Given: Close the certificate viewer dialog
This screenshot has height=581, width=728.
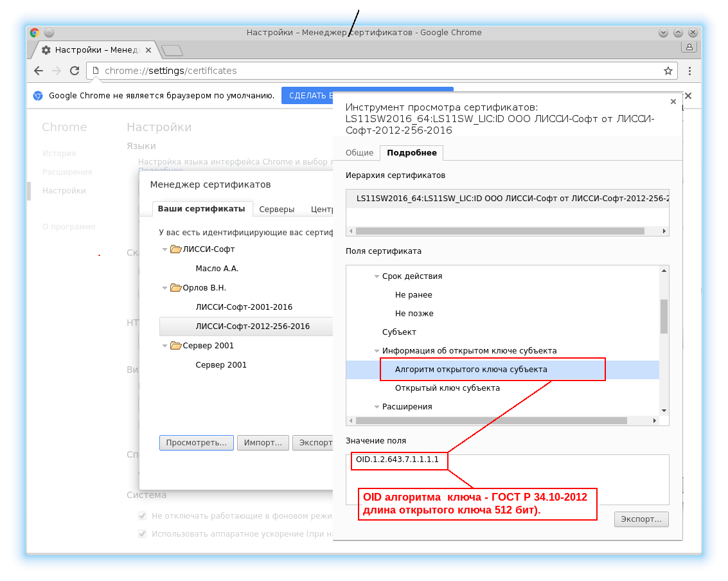Looking at the screenshot, I should (x=673, y=102).
